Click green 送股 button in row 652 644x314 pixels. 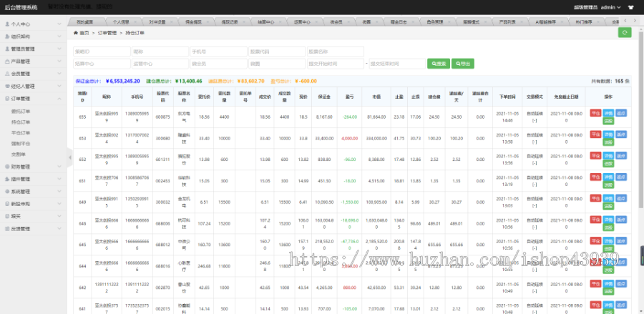point(608,163)
